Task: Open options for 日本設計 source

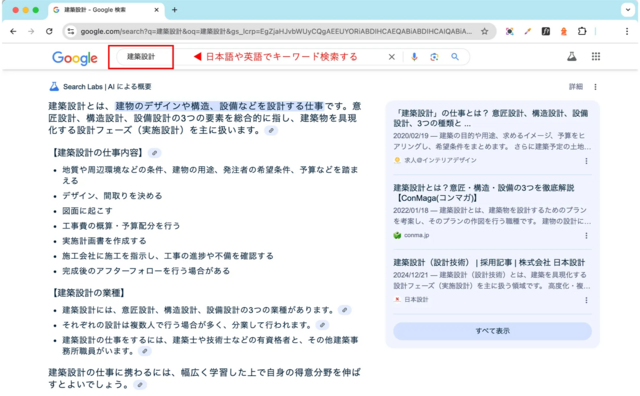Action: click(x=587, y=300)
